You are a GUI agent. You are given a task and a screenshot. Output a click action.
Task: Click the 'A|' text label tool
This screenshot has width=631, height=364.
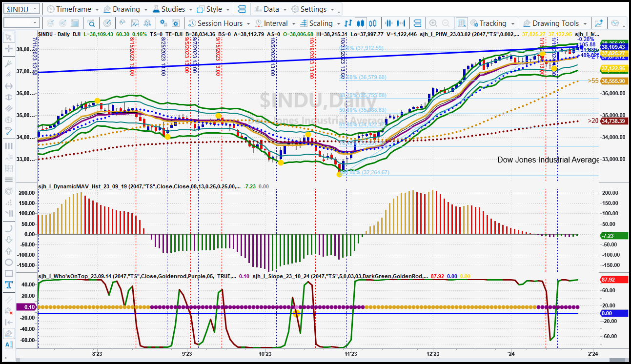click(x=8, y=344)
